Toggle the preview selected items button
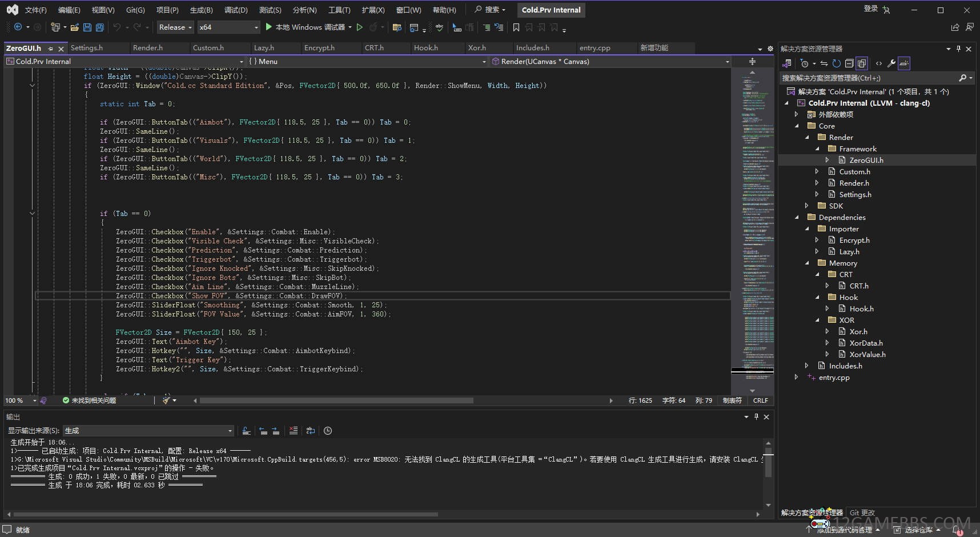Screen dimensions: 980x537 (904, 63)
